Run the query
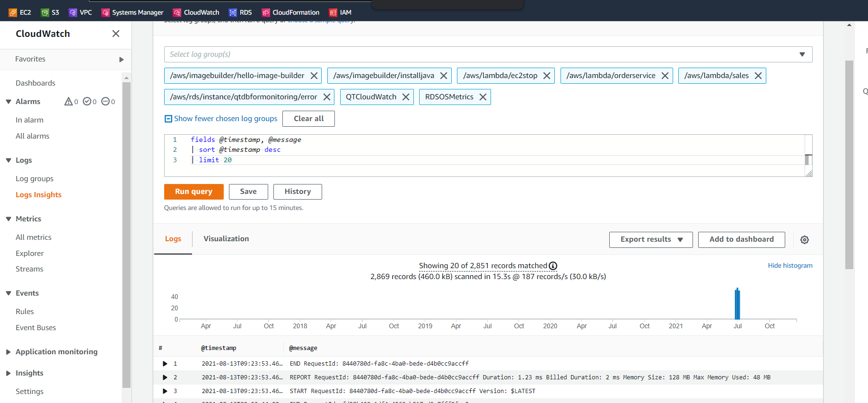The width and height of the screenshot is (868, 403). pos(194,192)
